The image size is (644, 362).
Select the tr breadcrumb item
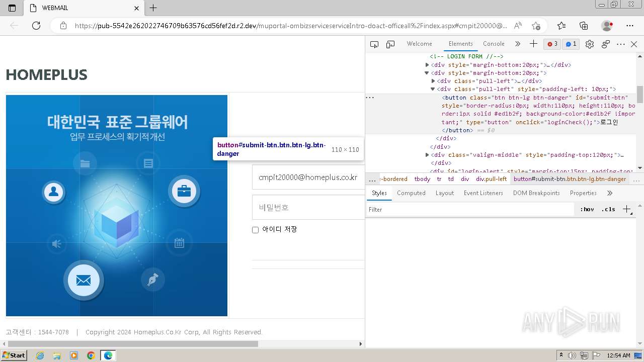[439, 179]
